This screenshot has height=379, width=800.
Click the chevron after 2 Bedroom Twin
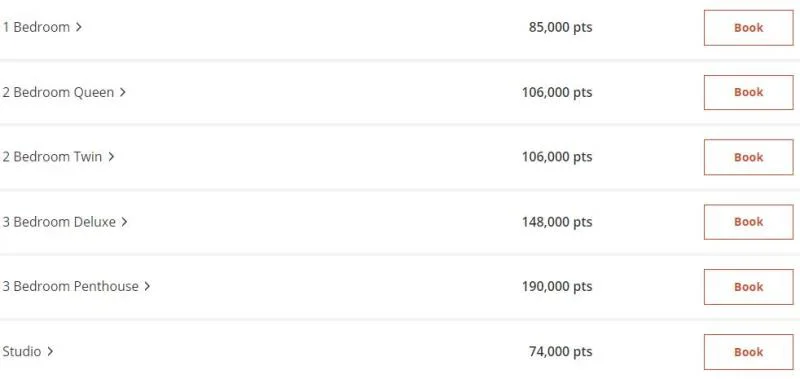point(111,157)
